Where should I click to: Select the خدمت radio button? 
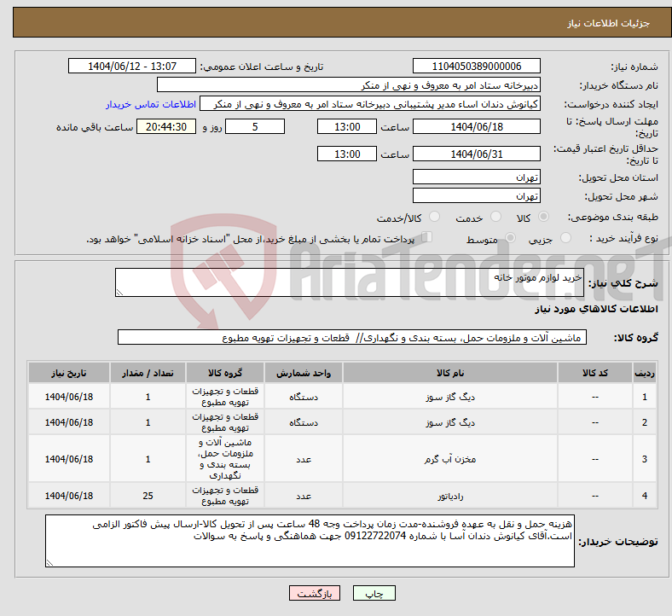[495, 217]
